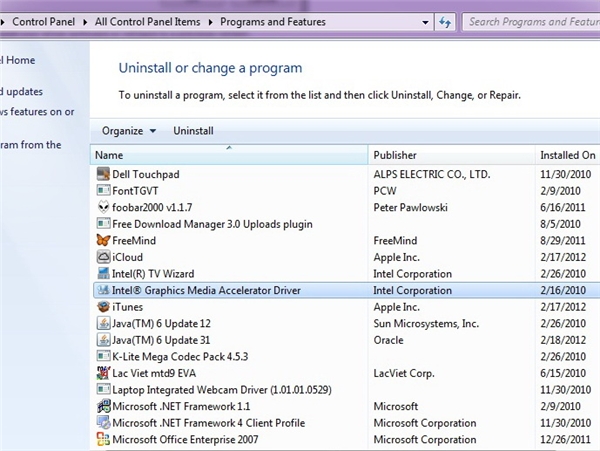Select the Intel(R) TV Wizard name
The height and width of the screenshot is (451, 600).
[153, 274]
